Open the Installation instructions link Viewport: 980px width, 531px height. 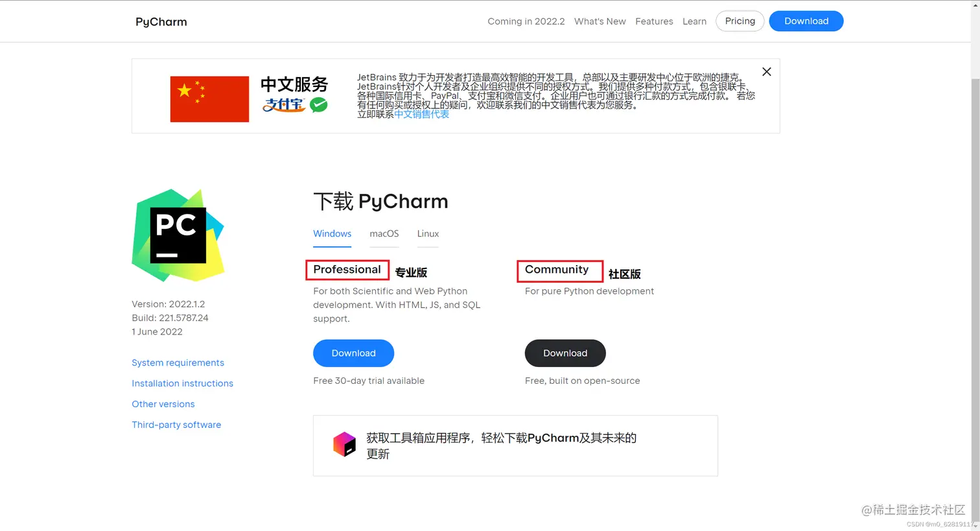click(182, 383)
